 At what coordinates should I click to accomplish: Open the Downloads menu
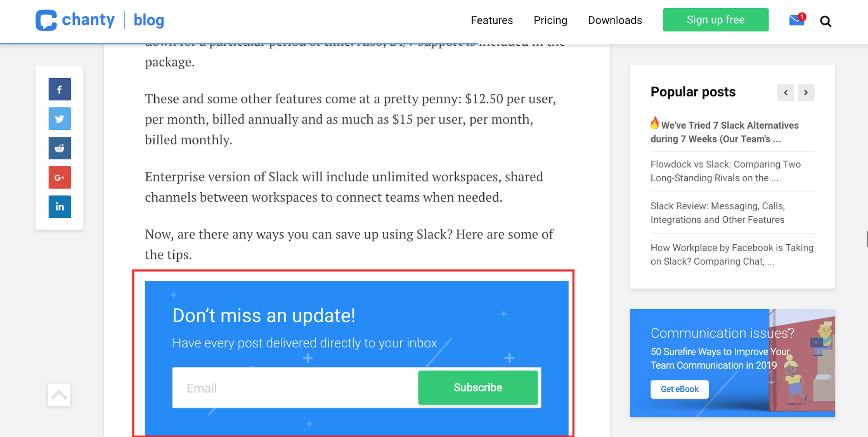pyautogui.click(x=615, y=20)
